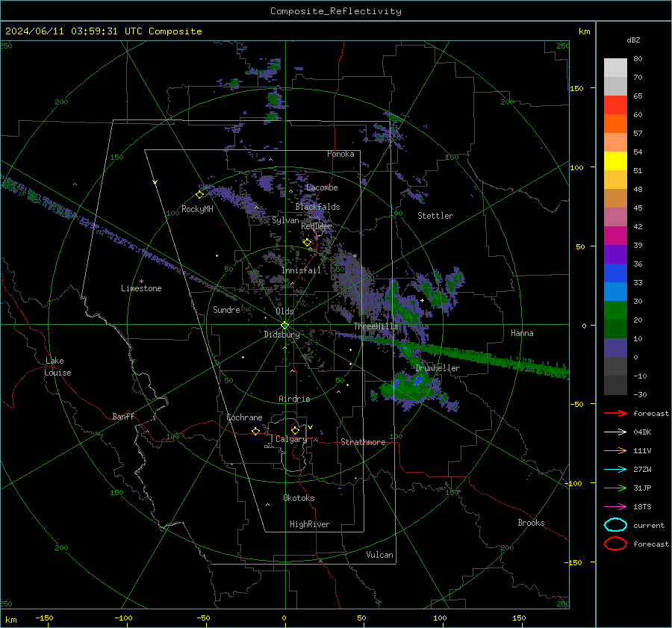Click the RedDeer city label
This screenshot has width=672, height=628.
point(317,226)
